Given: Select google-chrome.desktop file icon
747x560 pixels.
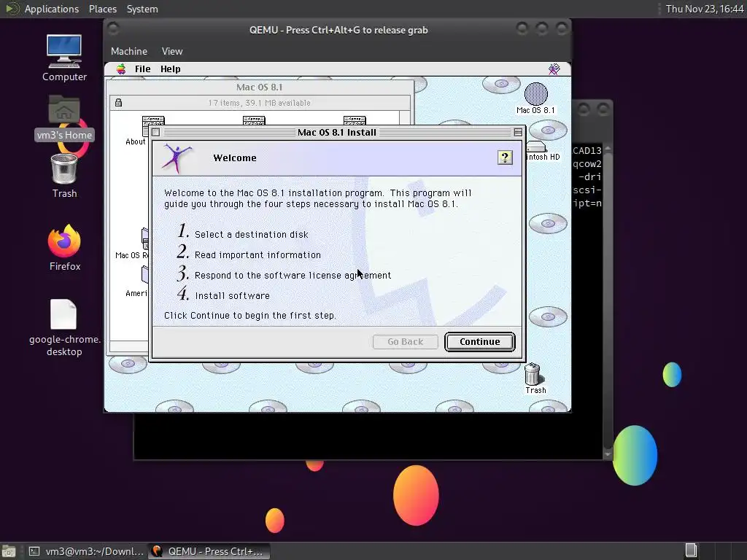Looking at the screenshot, I should 64,327.
